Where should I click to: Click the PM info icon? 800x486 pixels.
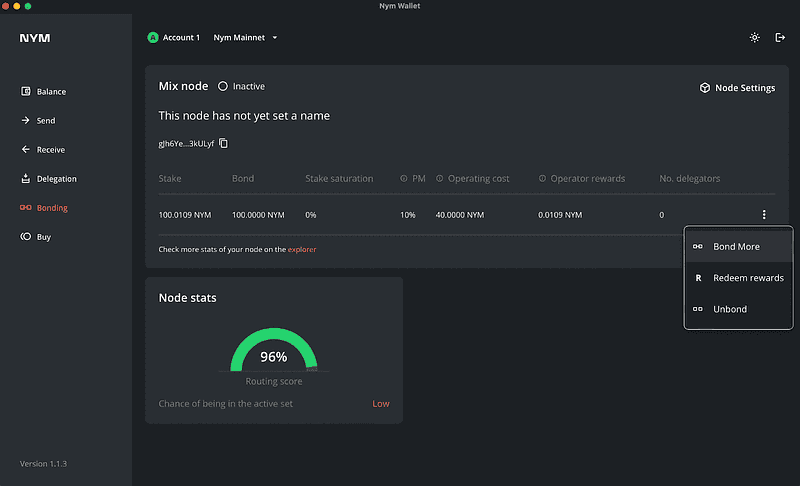tap(403, 179)
